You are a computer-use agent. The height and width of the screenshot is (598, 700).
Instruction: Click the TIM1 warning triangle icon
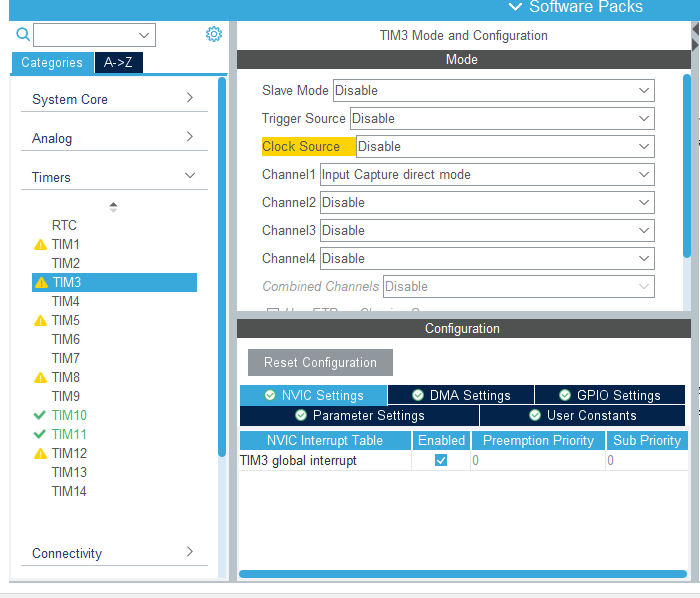click(40, 245)
